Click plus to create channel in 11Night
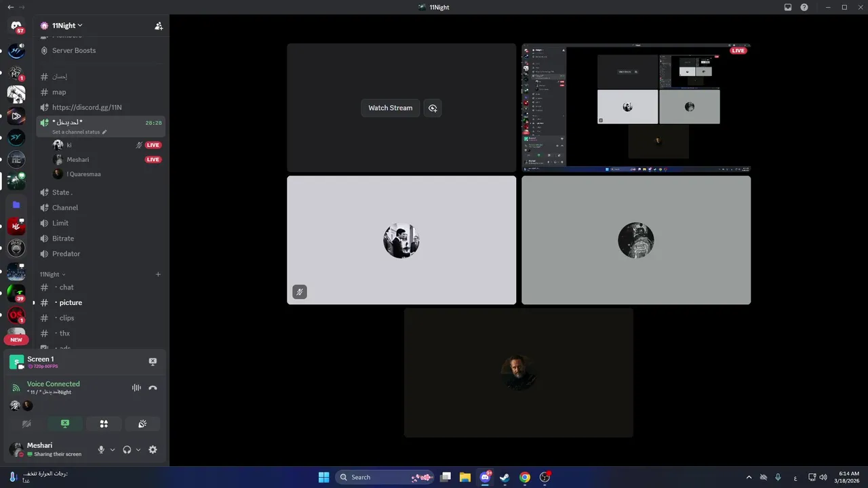The height and width of the screenshot is (488, 868). (158, 274)
